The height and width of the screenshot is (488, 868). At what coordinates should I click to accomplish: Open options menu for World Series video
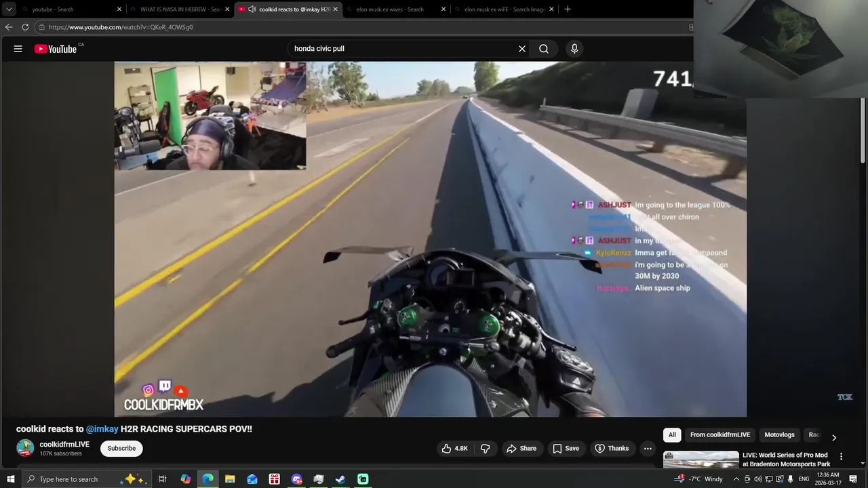[x=842, y=457]
